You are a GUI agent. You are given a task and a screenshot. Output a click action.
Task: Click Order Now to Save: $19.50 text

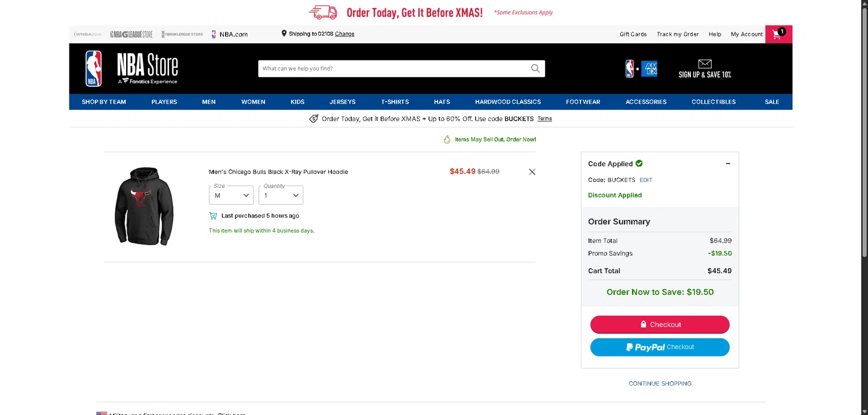pos(660,292)
